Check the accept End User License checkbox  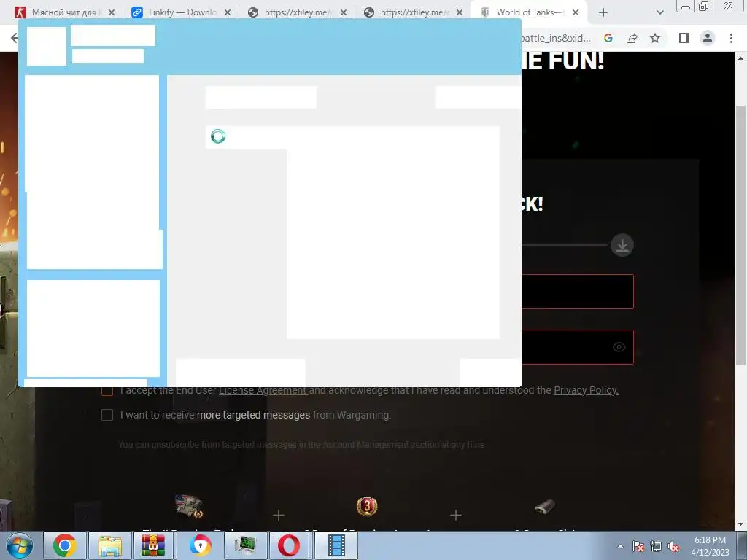tap(107, 391)
